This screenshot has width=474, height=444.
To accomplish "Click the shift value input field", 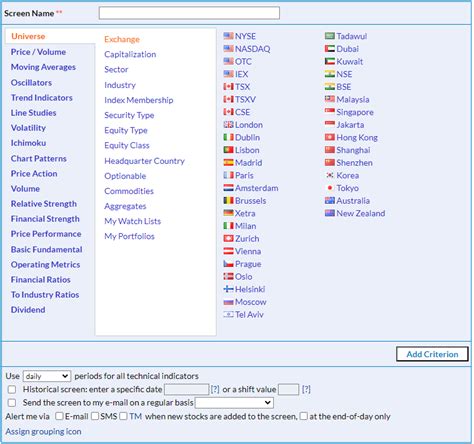I will 289,389.
